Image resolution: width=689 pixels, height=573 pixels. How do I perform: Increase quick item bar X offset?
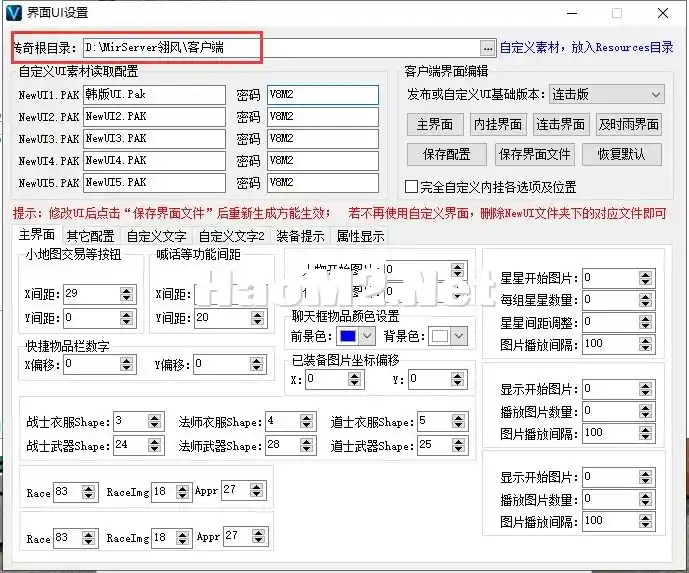pos(127,360)
